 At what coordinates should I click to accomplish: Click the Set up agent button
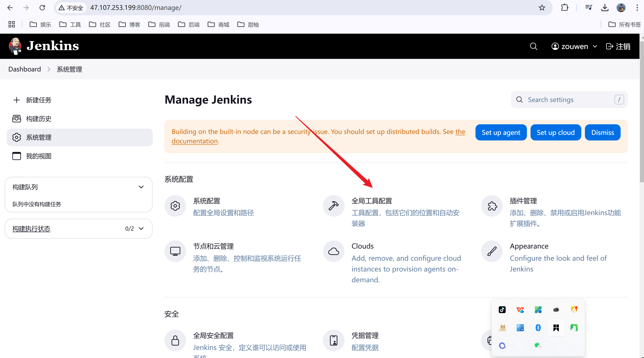pyautogui.click(x=501, y=132)
